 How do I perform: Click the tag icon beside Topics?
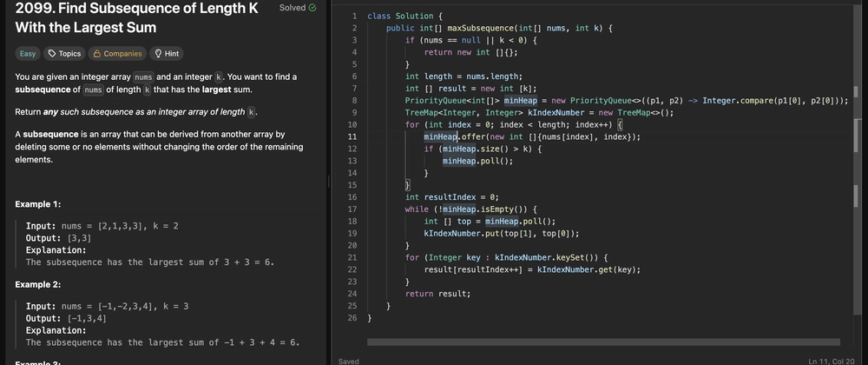click(x=52, y=54)
